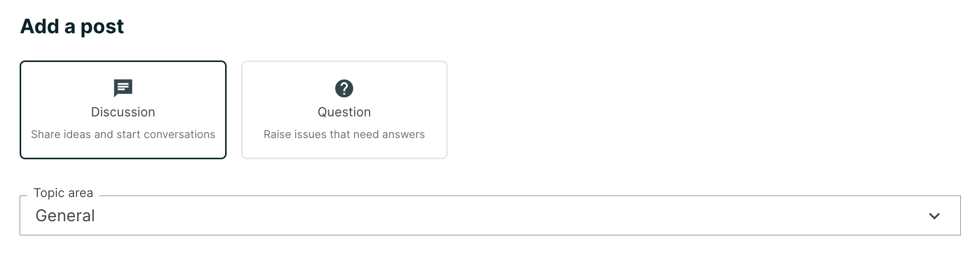Viewport: 980px width, 255px height.
Task: Select the Question post type card
Action: [344, 110]
